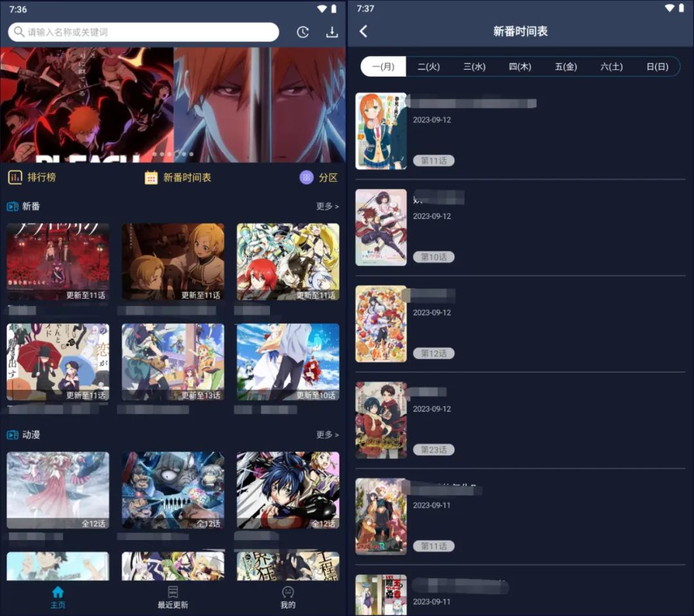Open the watch history clock icon
This screenshot has height=616, width=694.
click(x=303, y=33)
